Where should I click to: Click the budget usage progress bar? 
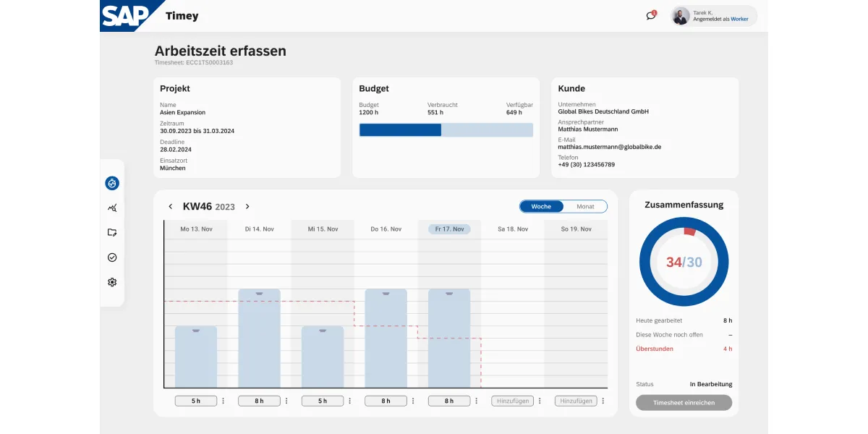click(x=446, y=130)
